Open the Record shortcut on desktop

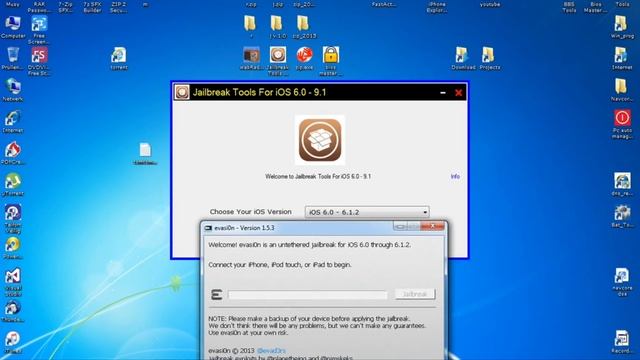pyautogui.click(x=622, y=342)
